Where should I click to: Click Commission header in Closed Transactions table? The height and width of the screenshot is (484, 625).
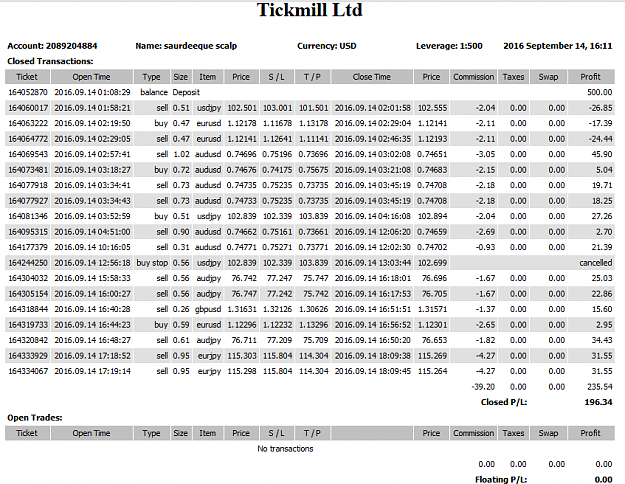pyautogui.click(x=474, y=77)
